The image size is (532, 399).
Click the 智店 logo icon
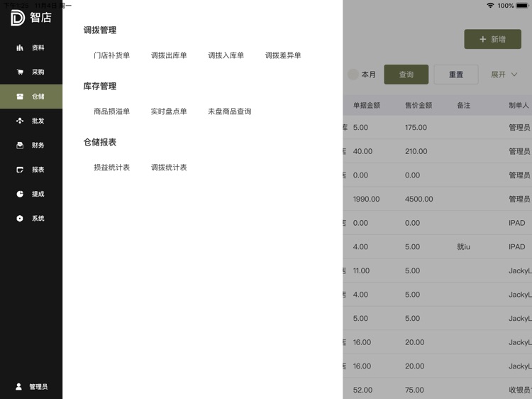(18, 18)
